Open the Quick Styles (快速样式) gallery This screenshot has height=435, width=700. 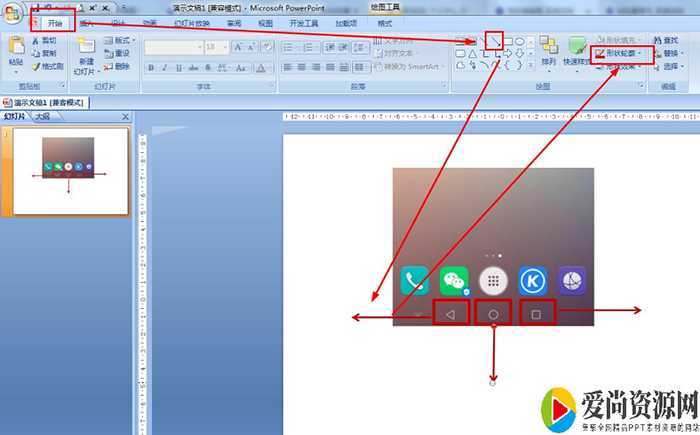(577, 48)
